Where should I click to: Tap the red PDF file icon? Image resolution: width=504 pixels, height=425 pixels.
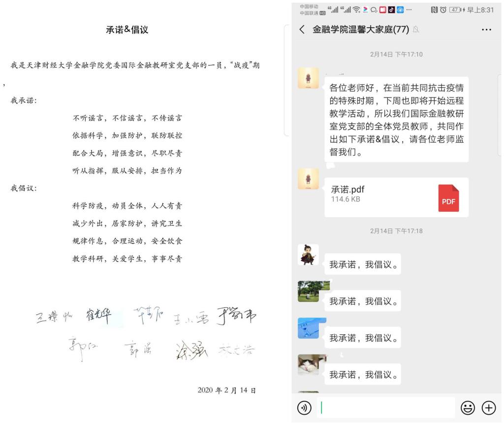[448, 198]
